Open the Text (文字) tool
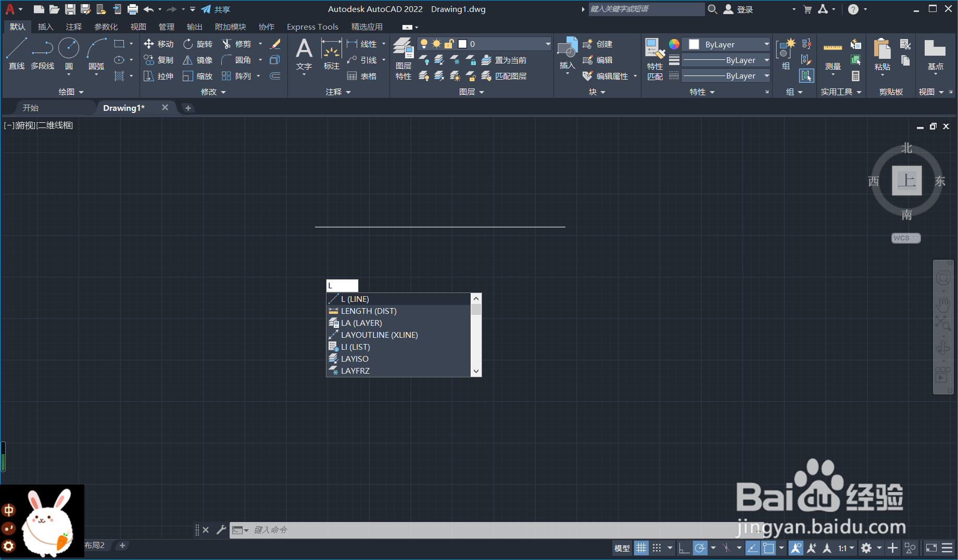This screenshot has height=560, width=958. click(304, 54)
